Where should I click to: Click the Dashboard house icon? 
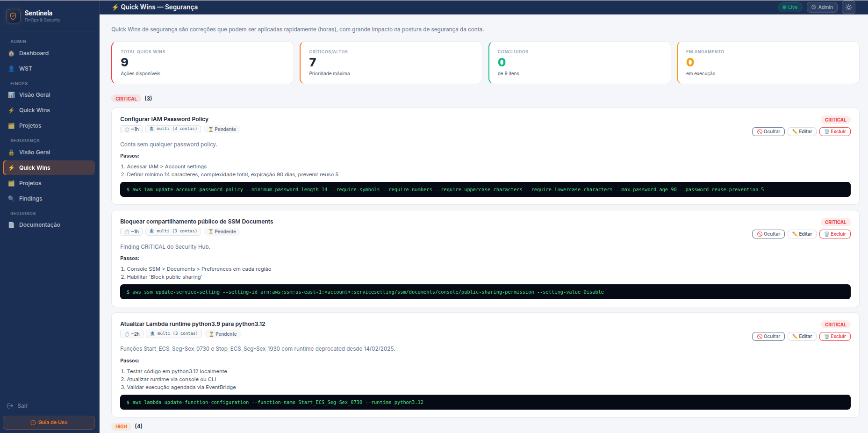pos(11,53)
